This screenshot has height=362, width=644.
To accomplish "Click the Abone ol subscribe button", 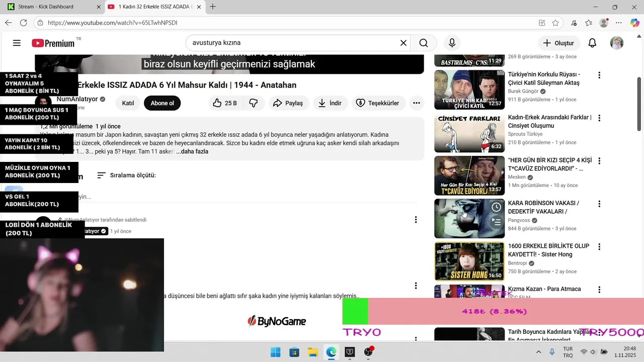I will pyautogui.click(x=162, y=103).
